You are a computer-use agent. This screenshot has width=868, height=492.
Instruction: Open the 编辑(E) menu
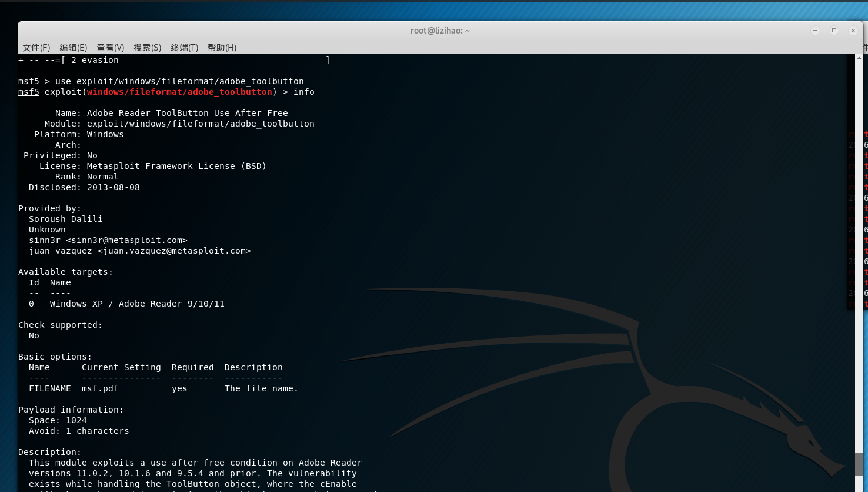[x=74, y=48]
